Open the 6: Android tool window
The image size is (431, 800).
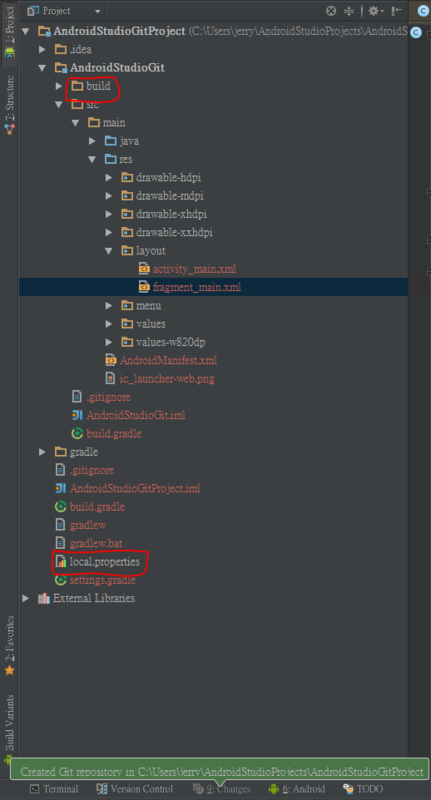[297, 789]
